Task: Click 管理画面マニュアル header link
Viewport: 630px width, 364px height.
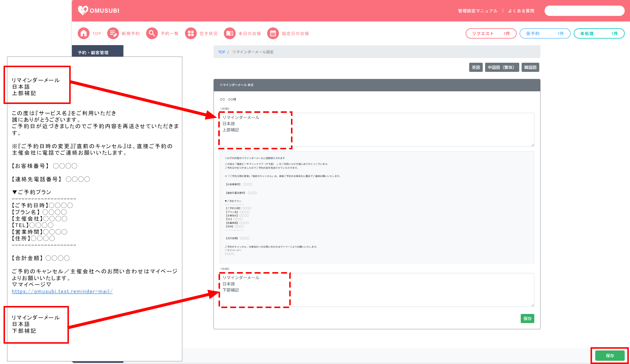Action: click(x=477, y=11)
